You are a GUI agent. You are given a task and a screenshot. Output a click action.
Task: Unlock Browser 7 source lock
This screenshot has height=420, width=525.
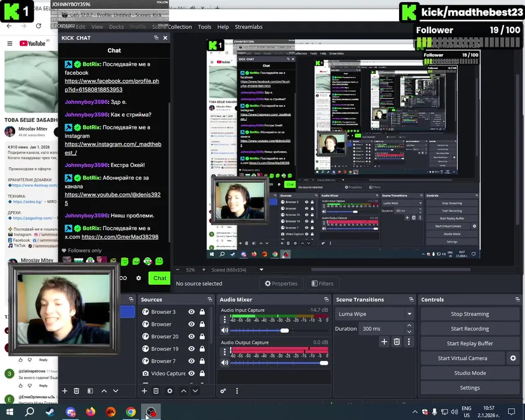(202, 361)
